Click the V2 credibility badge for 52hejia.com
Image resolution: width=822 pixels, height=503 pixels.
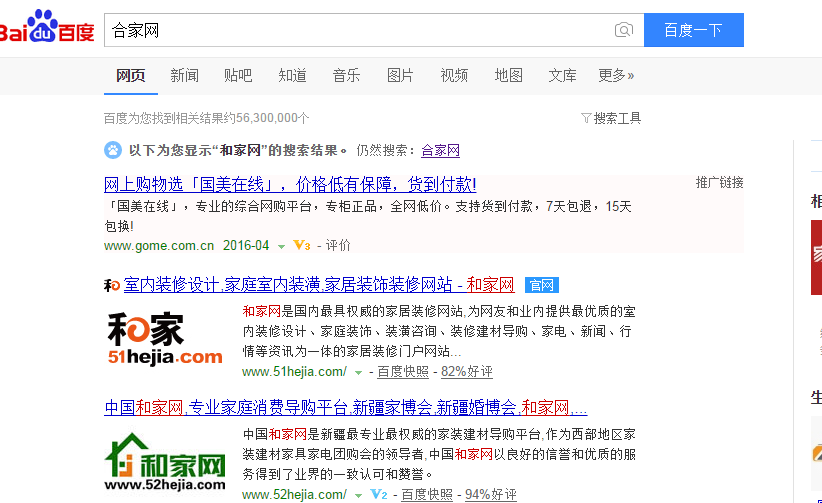pos(378,494)
